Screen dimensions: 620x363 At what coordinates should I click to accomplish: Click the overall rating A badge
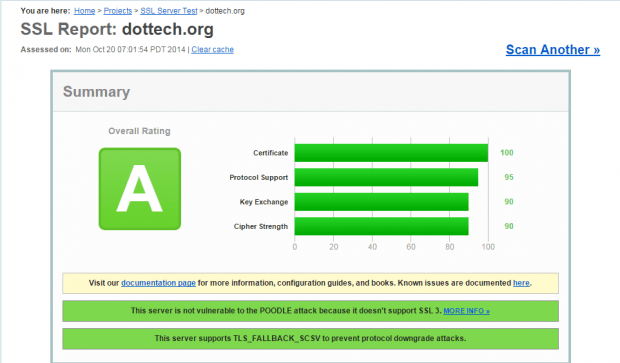tap(140, 189)
